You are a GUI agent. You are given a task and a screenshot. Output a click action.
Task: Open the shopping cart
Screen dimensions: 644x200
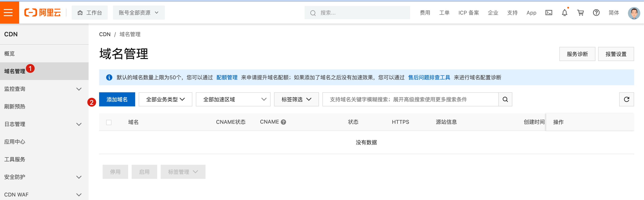point(580,13)
